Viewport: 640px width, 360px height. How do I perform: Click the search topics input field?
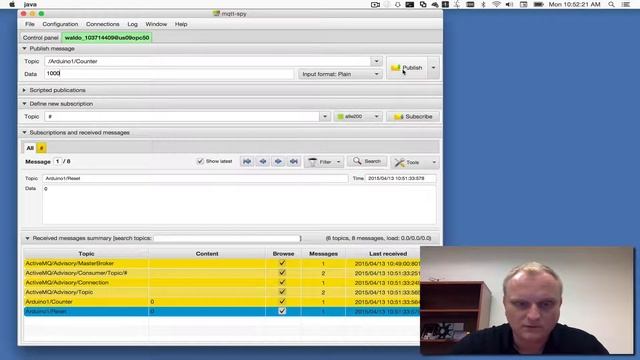[x=227, y=238]
